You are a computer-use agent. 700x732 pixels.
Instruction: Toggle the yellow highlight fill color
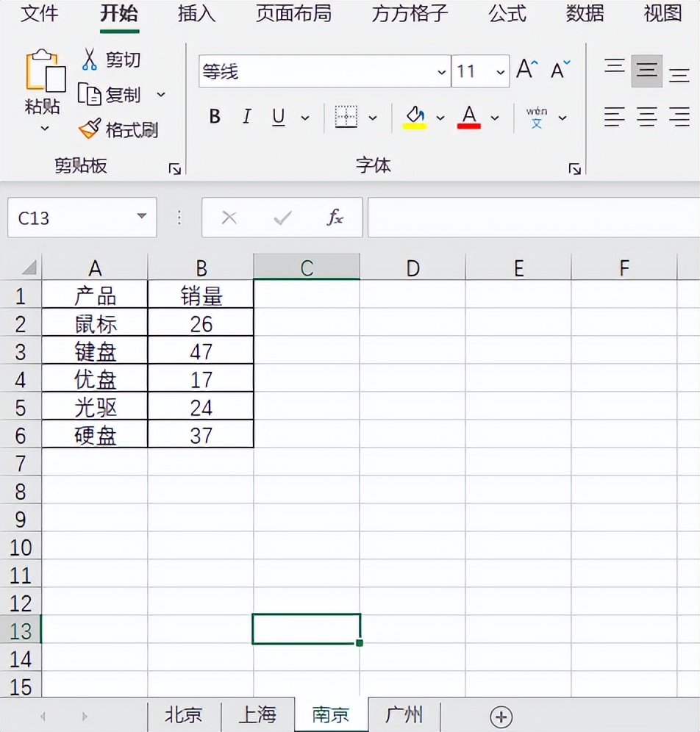[x=413, y=116]
